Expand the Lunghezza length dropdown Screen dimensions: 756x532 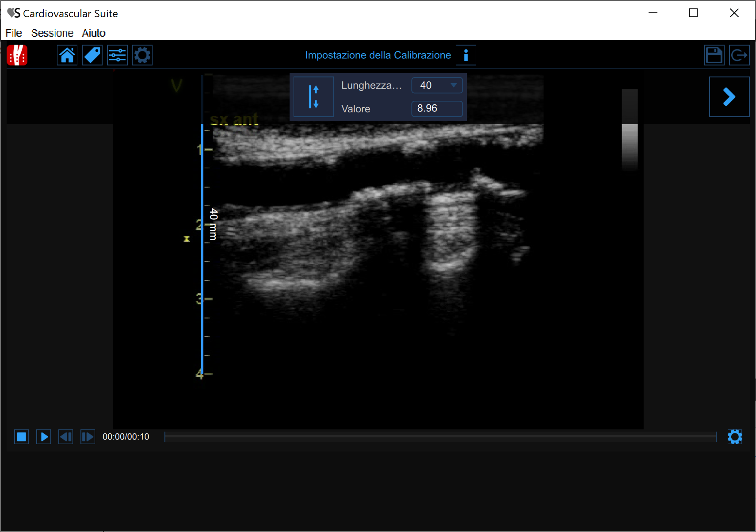tap(453, 85)
